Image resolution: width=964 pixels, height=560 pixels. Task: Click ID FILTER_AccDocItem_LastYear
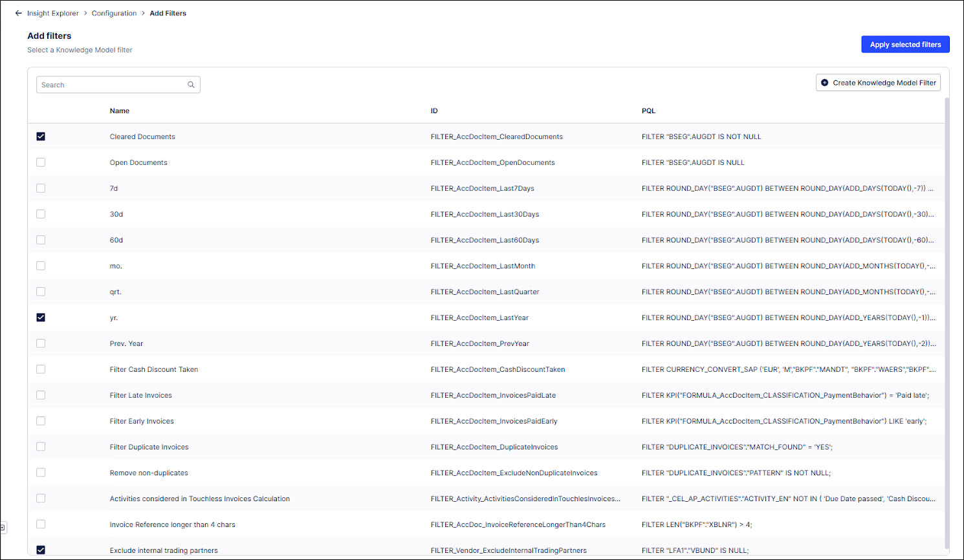pos(480,318)
